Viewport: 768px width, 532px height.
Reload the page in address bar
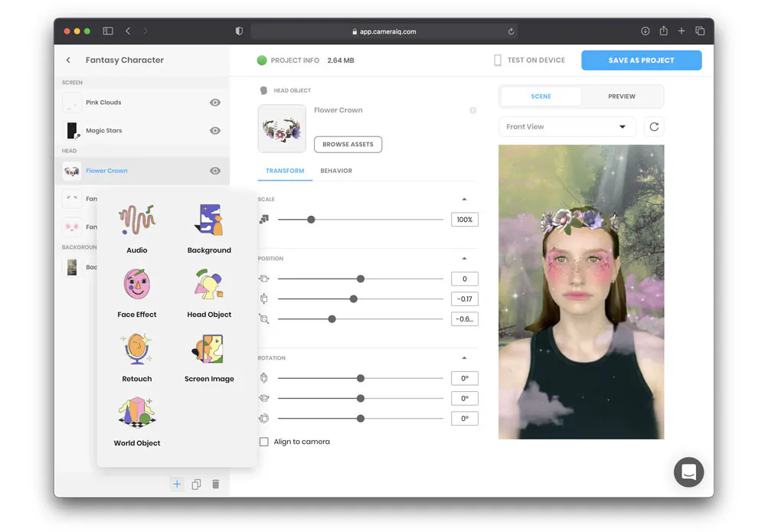point(511,31)
